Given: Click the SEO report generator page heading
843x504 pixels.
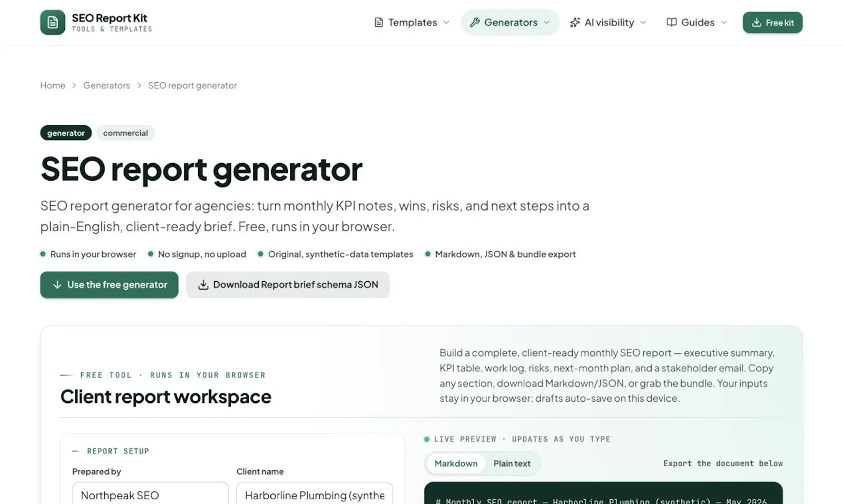Looking at the screenshot, I should (201, 169).
